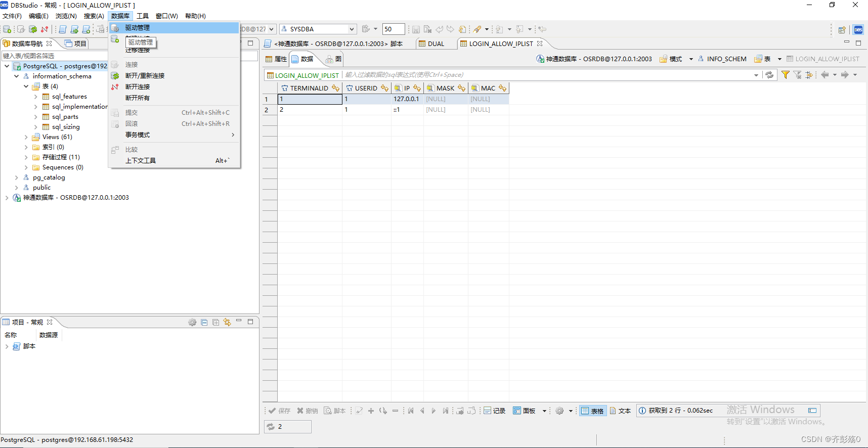Select 驱动管理 from the database menu
The height and width of the screenshot is (448, 868).
(175, 28)
